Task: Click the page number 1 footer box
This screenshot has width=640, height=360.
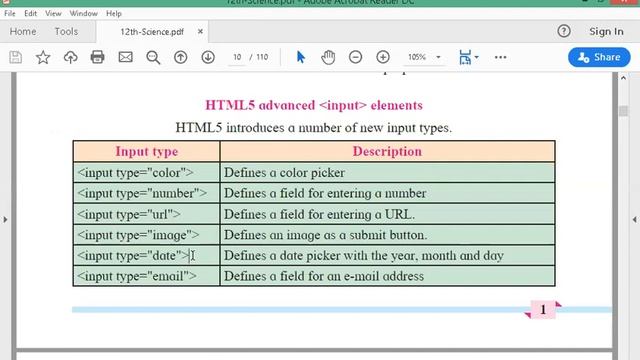Action: (x=543, y=309)
